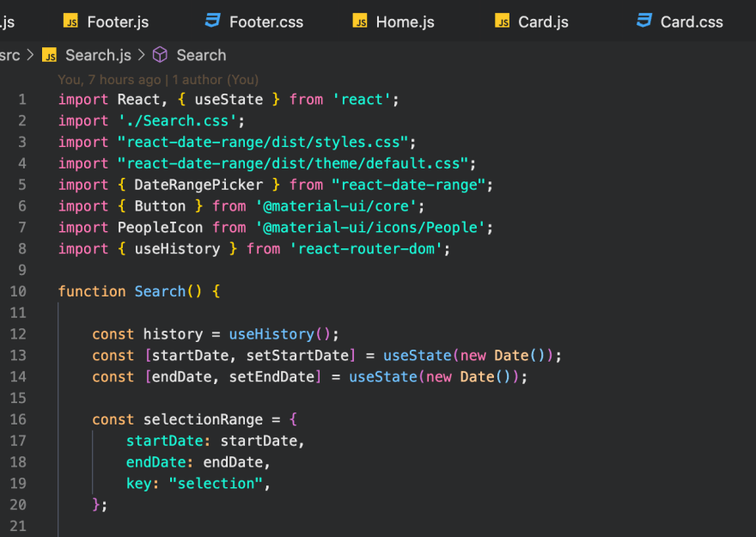Click the JS file icon in breadcrumb
756x537 pixels.
coord(49,56)
